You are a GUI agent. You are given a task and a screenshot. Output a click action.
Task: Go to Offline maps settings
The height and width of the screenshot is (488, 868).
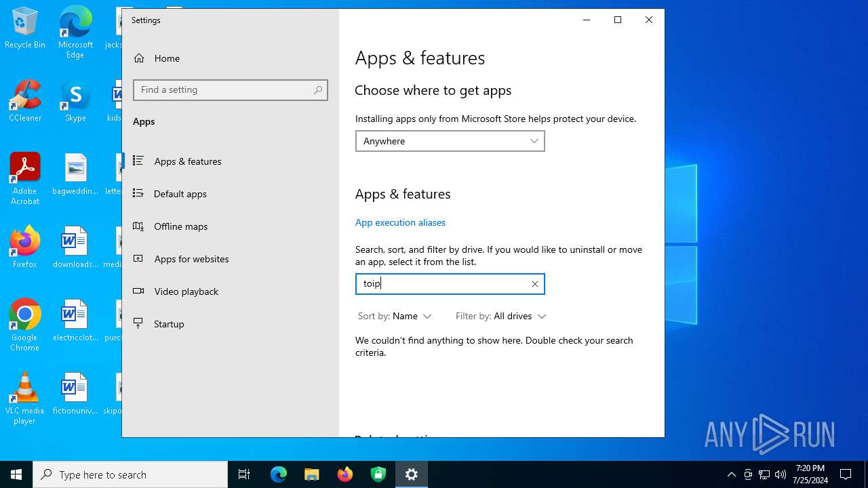coord(231,226)
